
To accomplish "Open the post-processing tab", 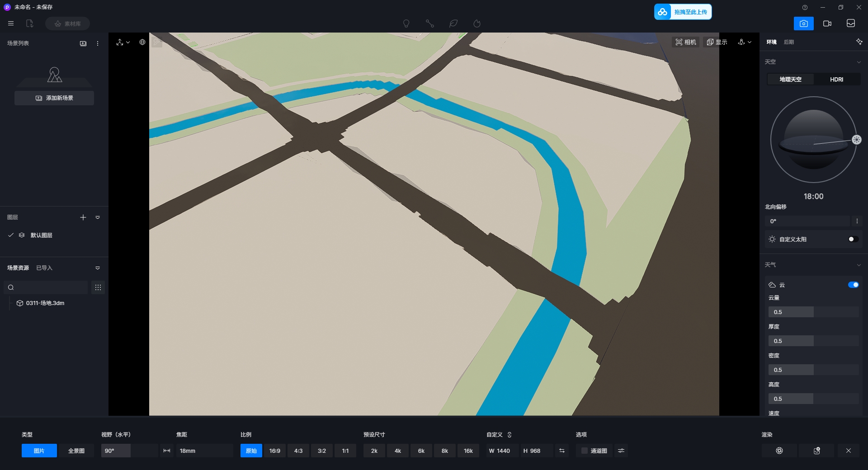I will point(788,42).
